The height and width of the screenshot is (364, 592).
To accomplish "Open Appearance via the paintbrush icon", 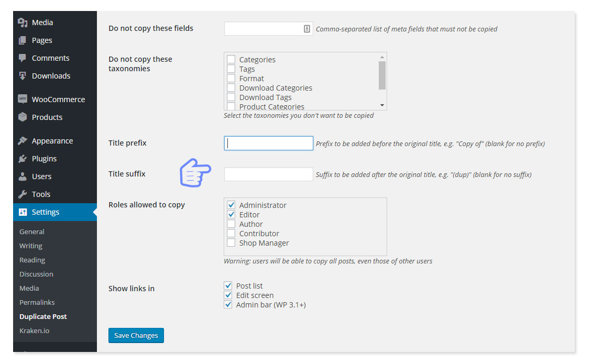I will coord(23,141).
